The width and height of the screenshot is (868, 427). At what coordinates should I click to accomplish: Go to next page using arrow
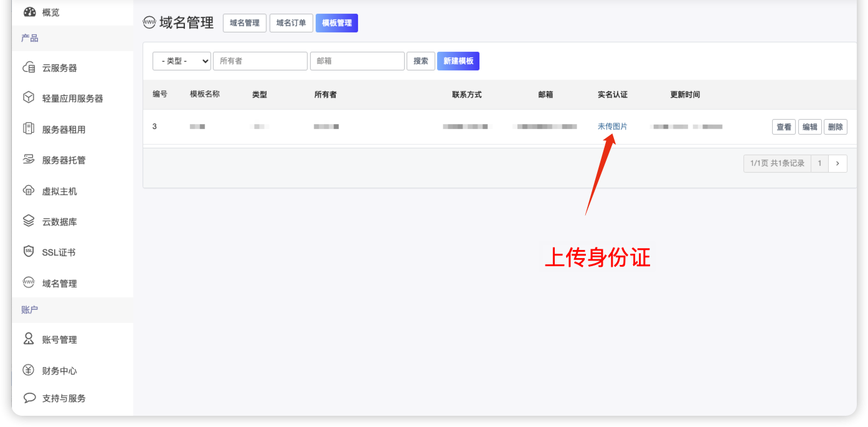(x=837, y=163)
